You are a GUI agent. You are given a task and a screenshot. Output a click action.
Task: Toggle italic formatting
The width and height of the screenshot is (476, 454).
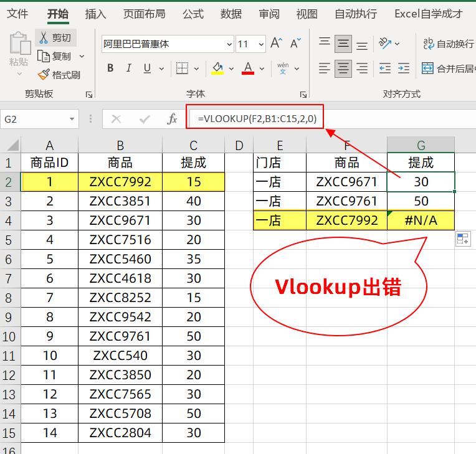(129, 69)
